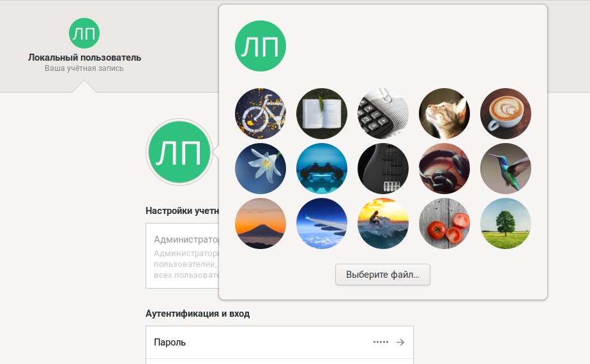This screenshot has width=590, height=364.
Task: Select the bicycle avatar picture
Action: 261,114
